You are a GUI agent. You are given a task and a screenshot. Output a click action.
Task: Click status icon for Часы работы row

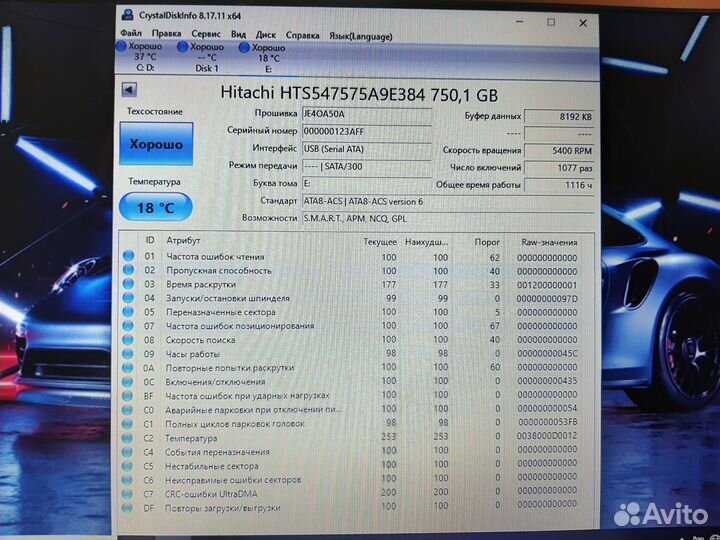click(x=128, y=354)
